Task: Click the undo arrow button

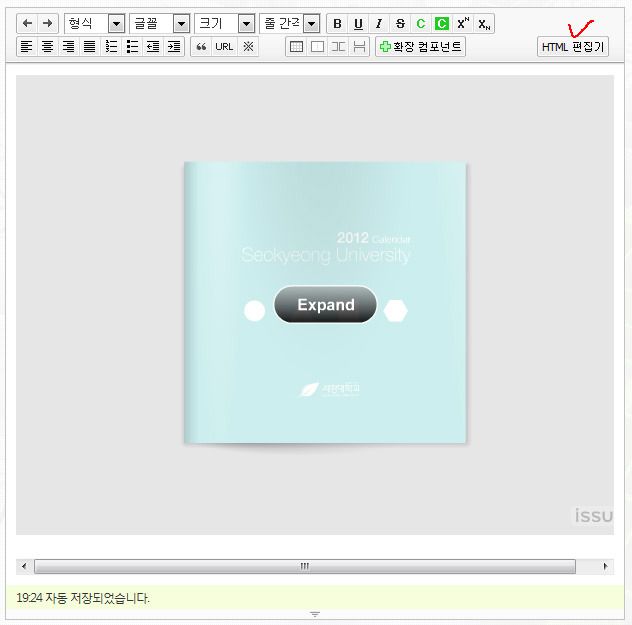Action: [x=27, y=23]
